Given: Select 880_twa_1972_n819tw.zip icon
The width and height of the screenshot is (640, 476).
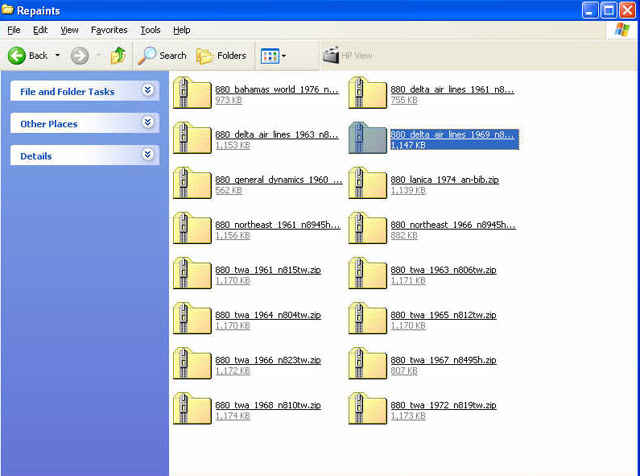Looking at the screenshot, I should pyautogui.click(x=367, y=408).
